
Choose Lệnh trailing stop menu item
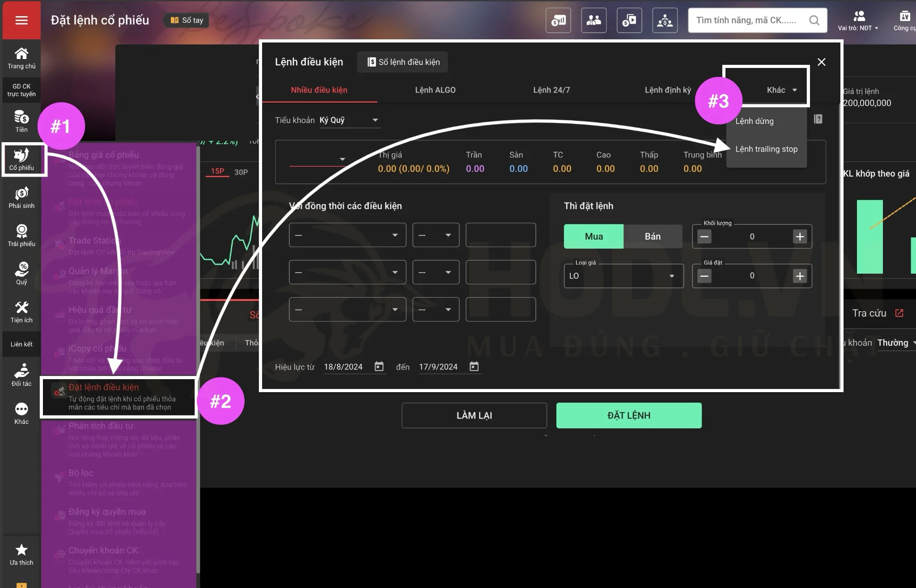click(766, 149)
